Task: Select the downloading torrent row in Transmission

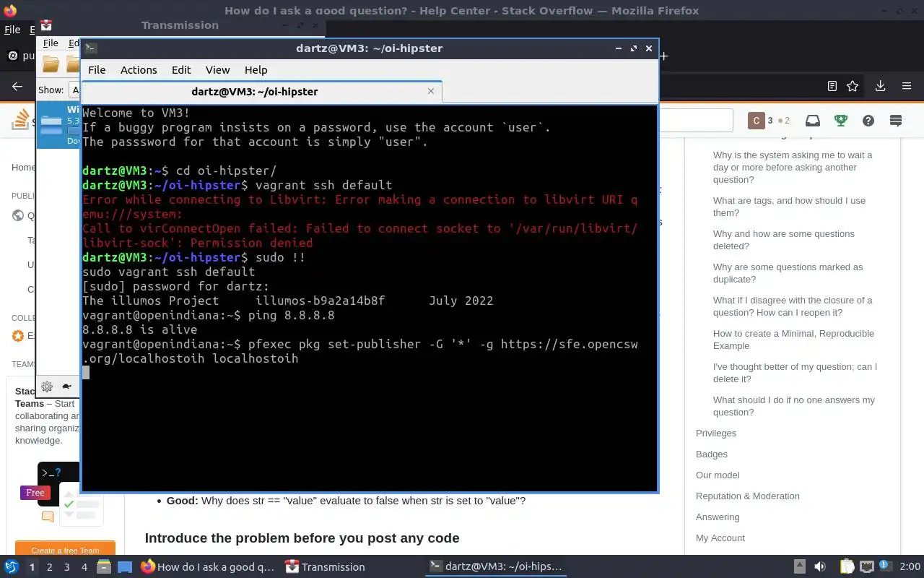Action: point(58,124)
